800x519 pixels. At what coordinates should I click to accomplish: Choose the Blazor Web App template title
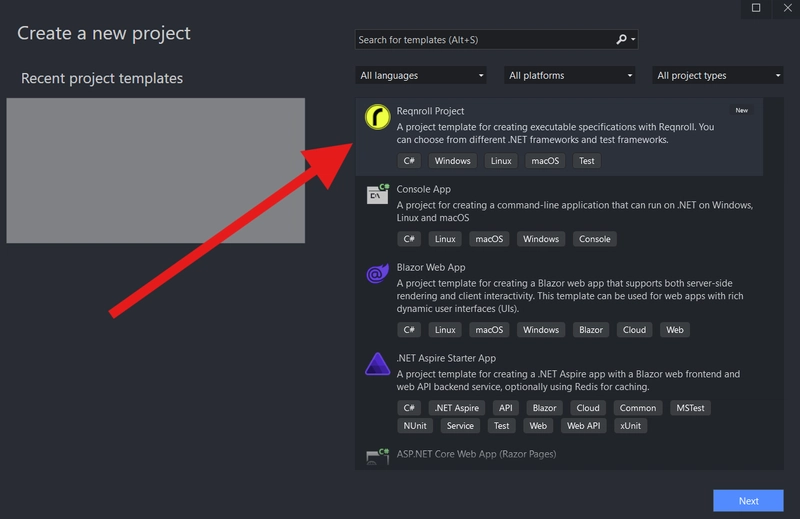coord(431,267)
